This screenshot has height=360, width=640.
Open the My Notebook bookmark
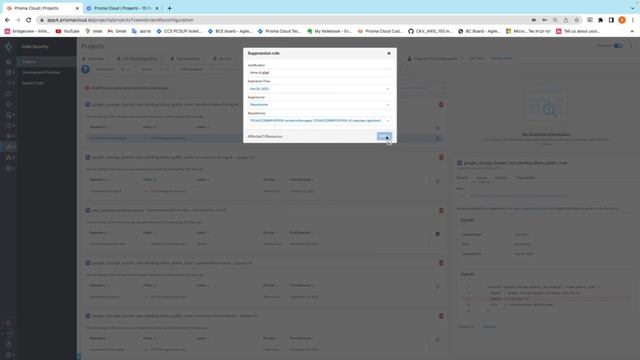(x=329, y=31)
